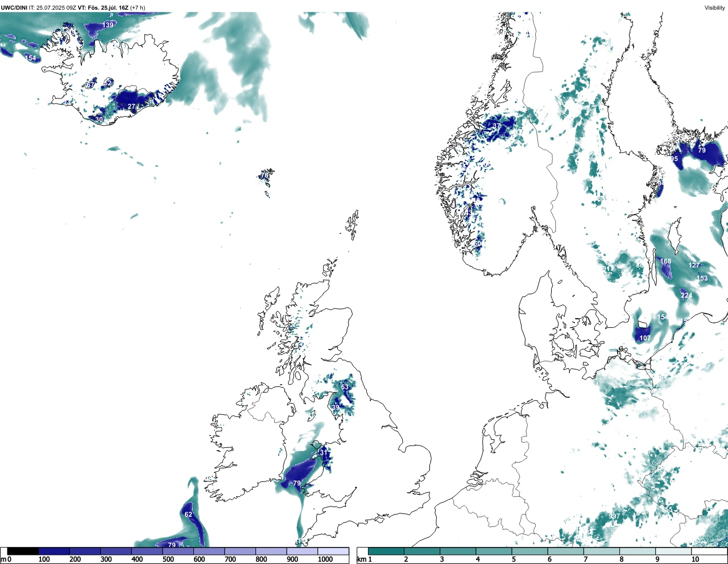This screenshot has width=728, height=564.
Task: Click the '67' visibility value in central Iceland
Action: pos(90,85)
